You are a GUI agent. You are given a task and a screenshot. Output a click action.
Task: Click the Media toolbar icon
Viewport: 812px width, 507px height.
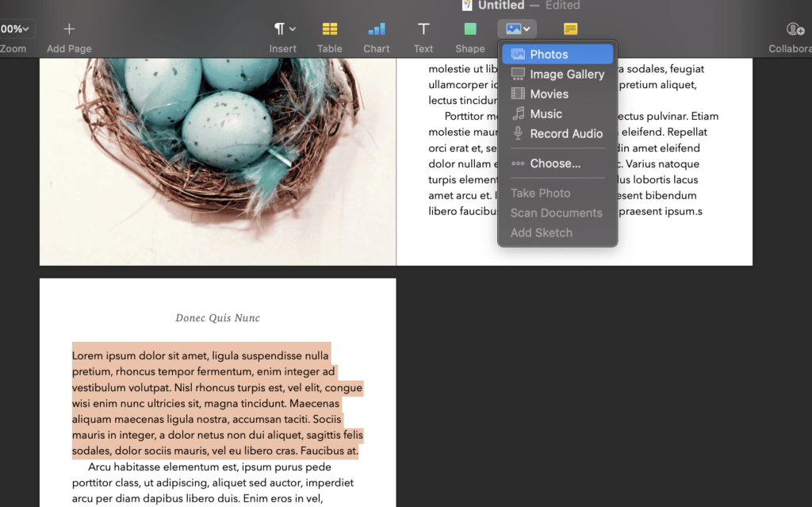511,28
